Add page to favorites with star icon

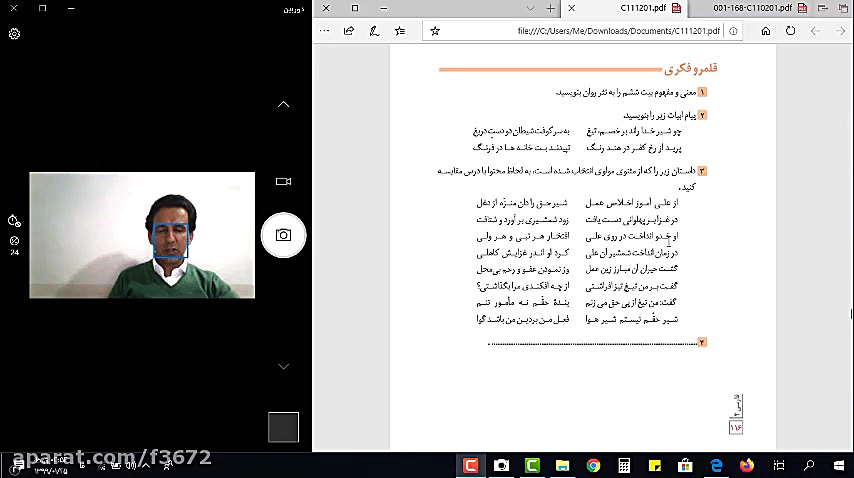pyautogui.click(x=435, y=31)
